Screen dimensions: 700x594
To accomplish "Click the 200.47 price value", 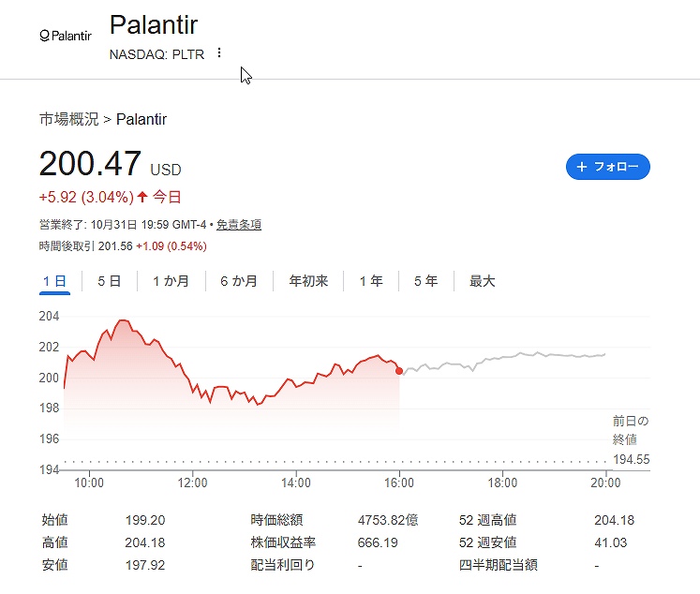I will [x=90, y=164].
